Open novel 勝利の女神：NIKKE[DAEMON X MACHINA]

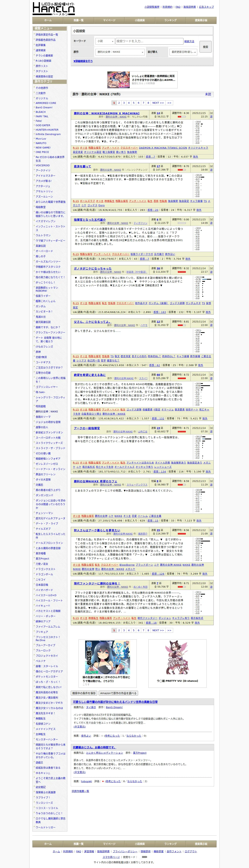tap(107, 113)
